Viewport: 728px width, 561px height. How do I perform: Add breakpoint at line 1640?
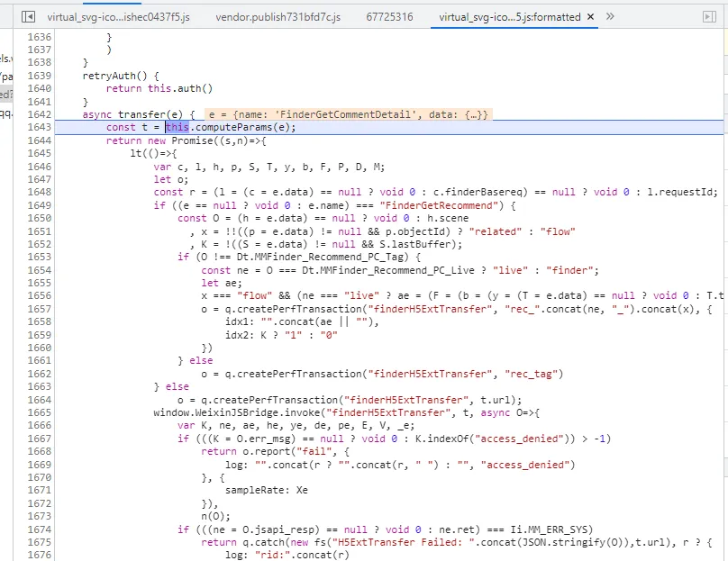click(x=40, y=88)
